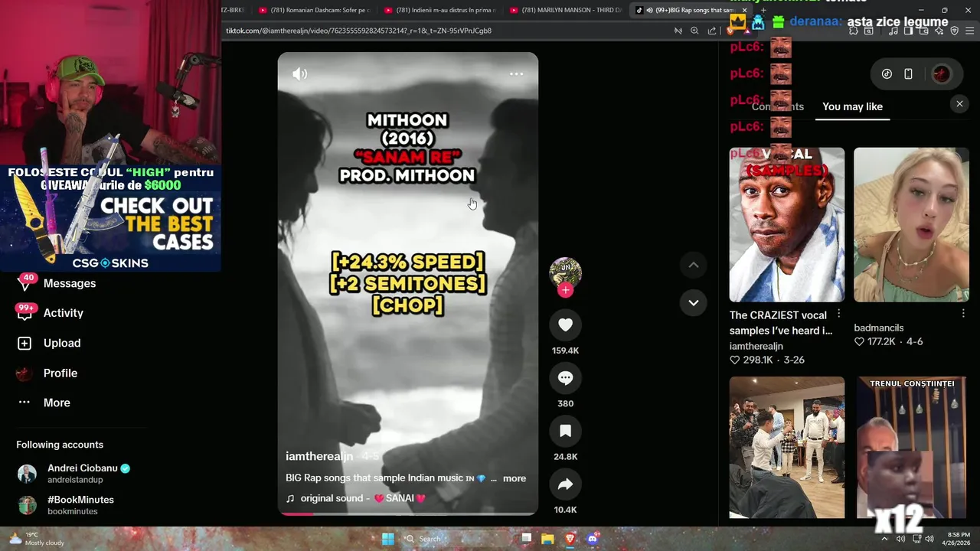Click the video progress bar
The image size is (980, 551).
(408, 514)
